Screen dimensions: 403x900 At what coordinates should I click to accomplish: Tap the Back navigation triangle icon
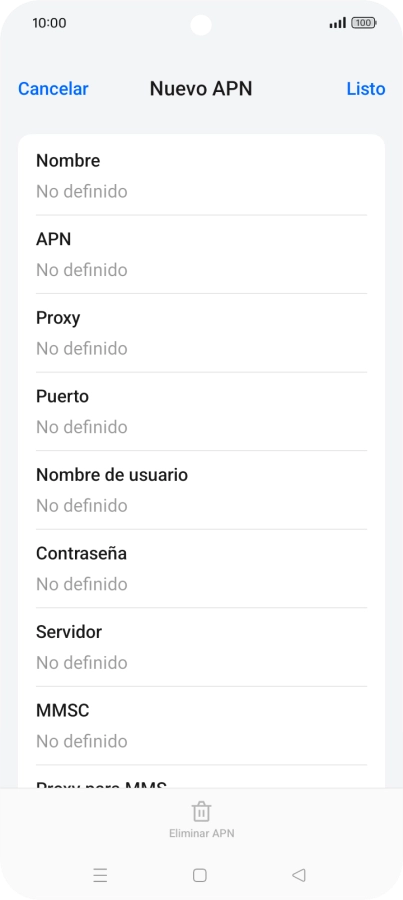pos(299,875)
